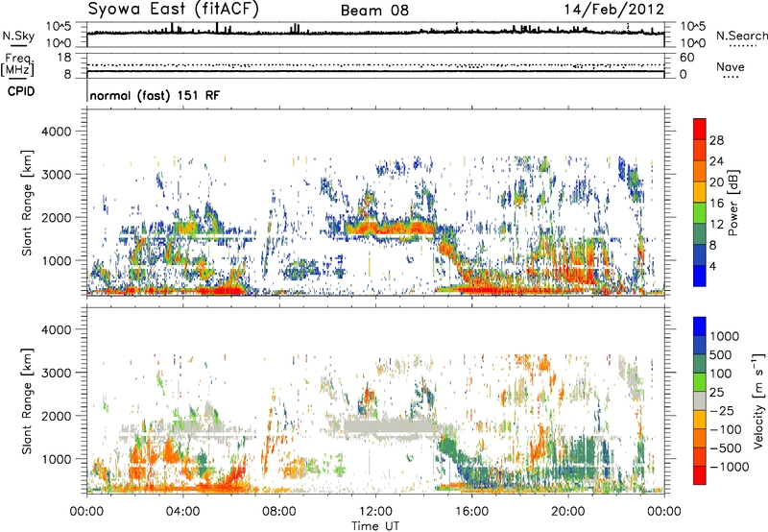Click the 'Time UT' axis label
Viewport: 768px width, 532px height.
tap(375, 526)
